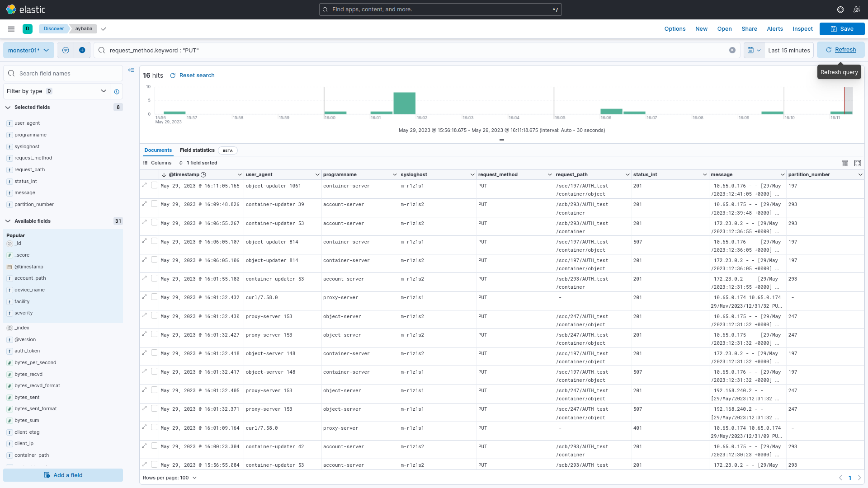Clear the query with the X icon
The image size is (868, 488).
coord(732,50)
